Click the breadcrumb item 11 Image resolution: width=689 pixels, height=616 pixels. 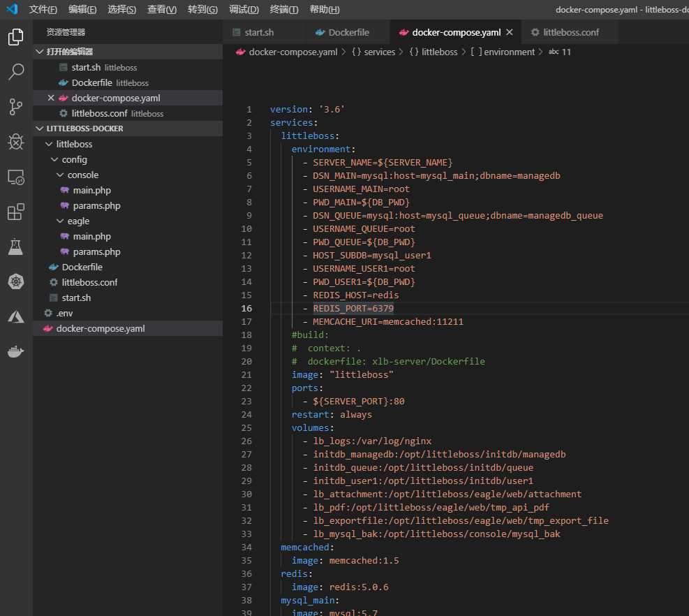[x=566, y=52]
